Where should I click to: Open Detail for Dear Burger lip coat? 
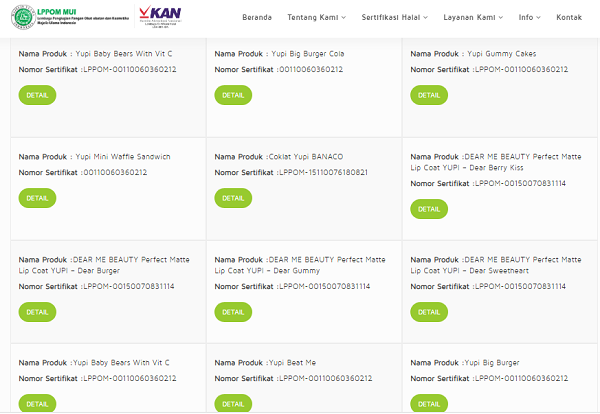click(x=37, y=312)
